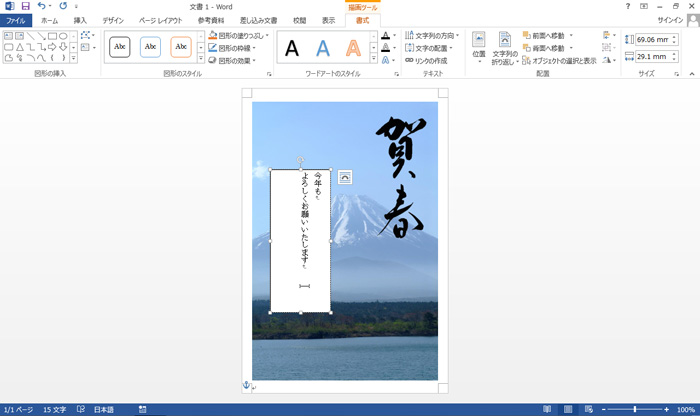This screenshot has width=700, height=416.
Task: Switch to the 差し込み文書 tab
Action: tap(258, 21)
